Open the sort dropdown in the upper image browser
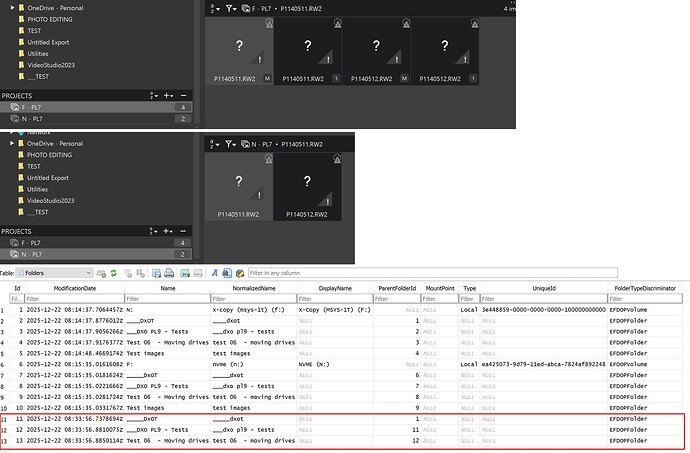Screen dimensions: 690x453 point(215,8)
